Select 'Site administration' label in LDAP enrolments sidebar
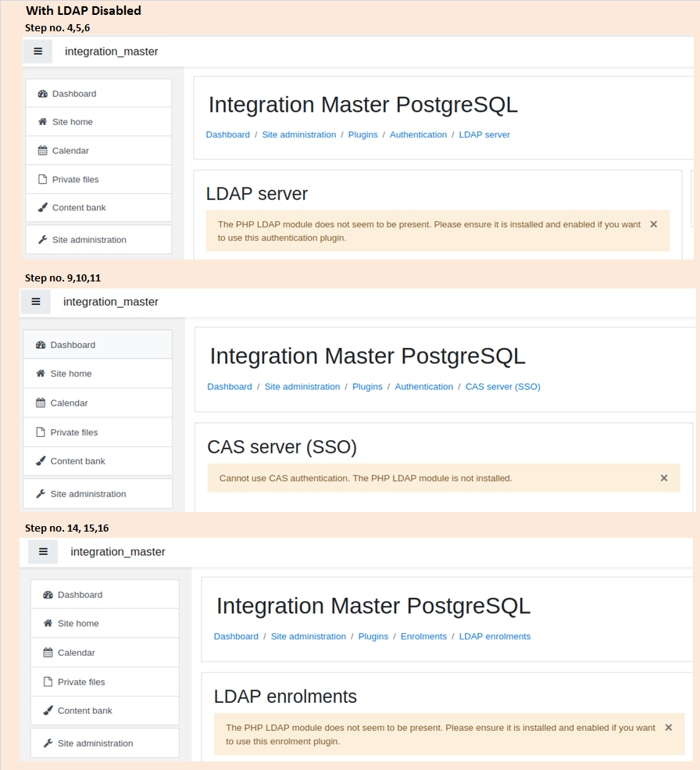The height and width of the screenshot is (770, 700). tap(95, 743)
